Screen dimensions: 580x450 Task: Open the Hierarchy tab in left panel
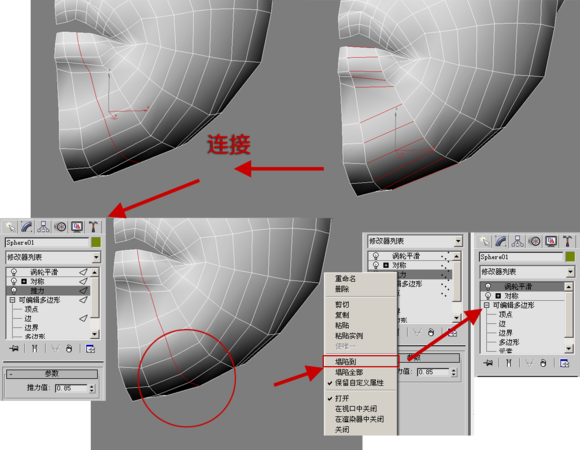point(43,227)
